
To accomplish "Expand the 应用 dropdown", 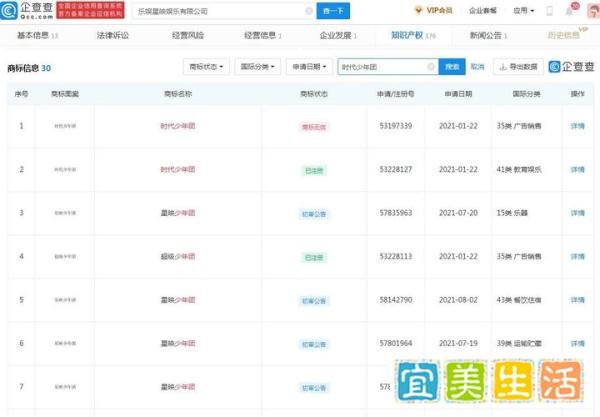I will [523, 11].
